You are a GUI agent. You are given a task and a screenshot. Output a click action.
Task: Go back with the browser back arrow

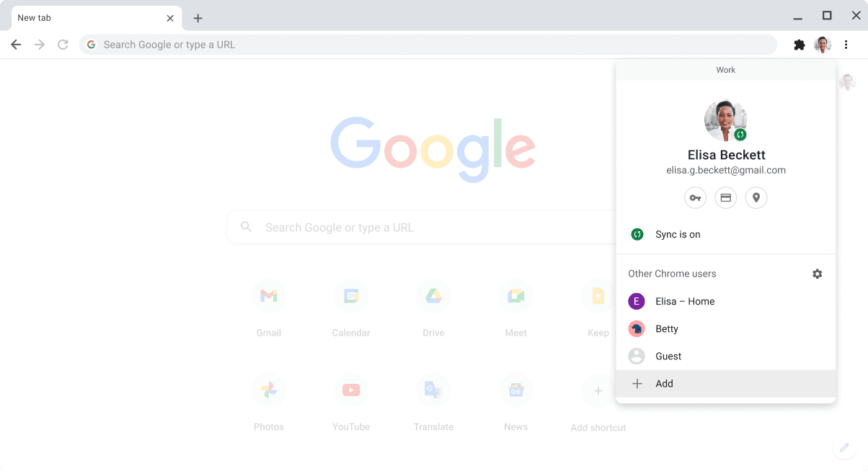[16, 45]
